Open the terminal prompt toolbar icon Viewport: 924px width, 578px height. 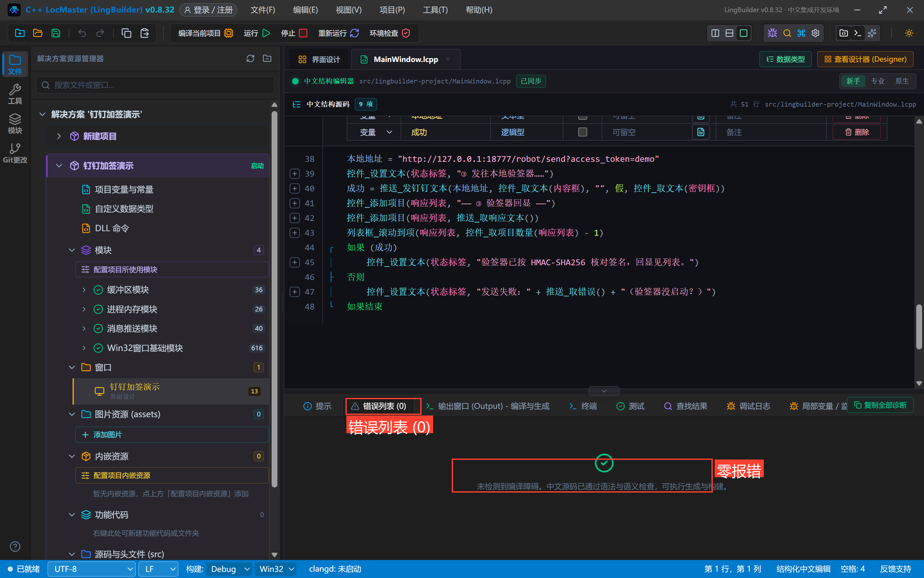858,33
